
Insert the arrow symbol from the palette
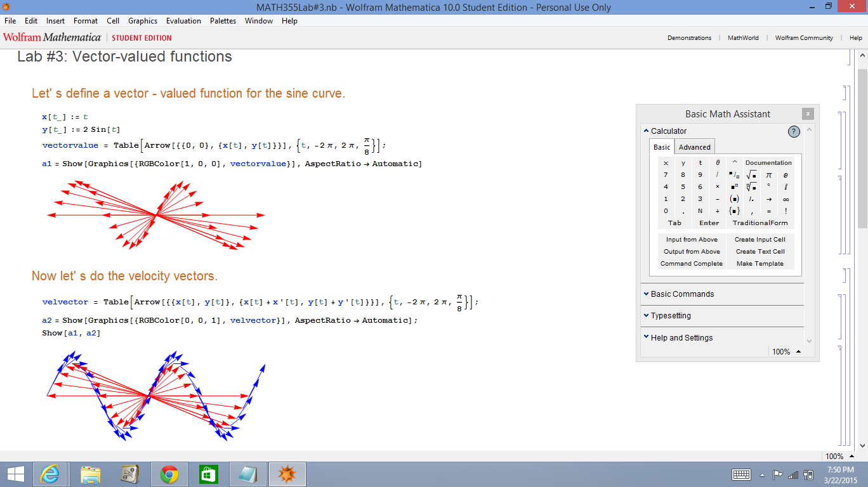(x=770, y=198)
